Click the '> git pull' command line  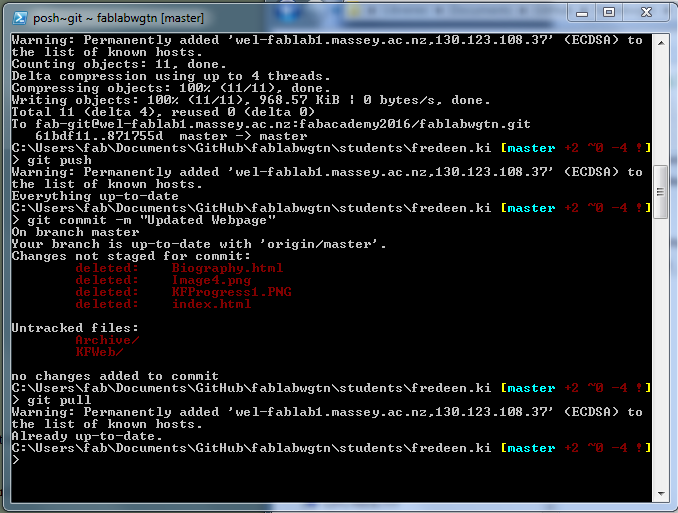(x=51, y=400)
